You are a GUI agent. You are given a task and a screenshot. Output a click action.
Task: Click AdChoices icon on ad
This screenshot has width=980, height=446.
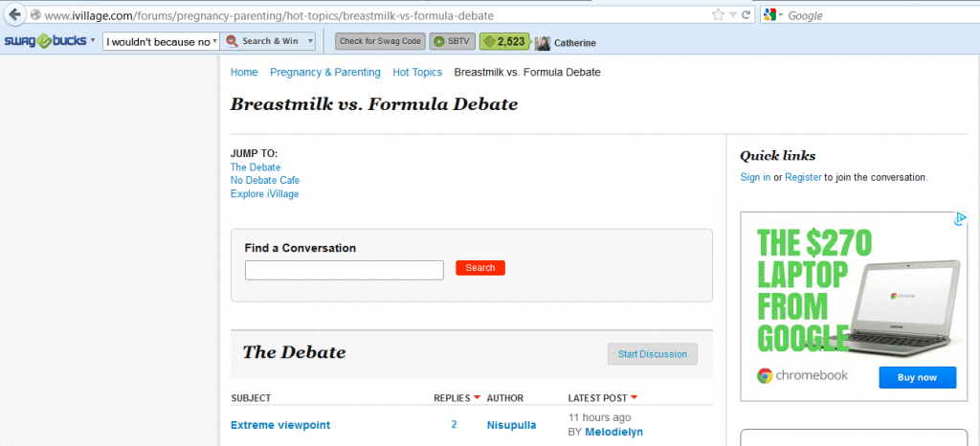[x=961, y=218]
